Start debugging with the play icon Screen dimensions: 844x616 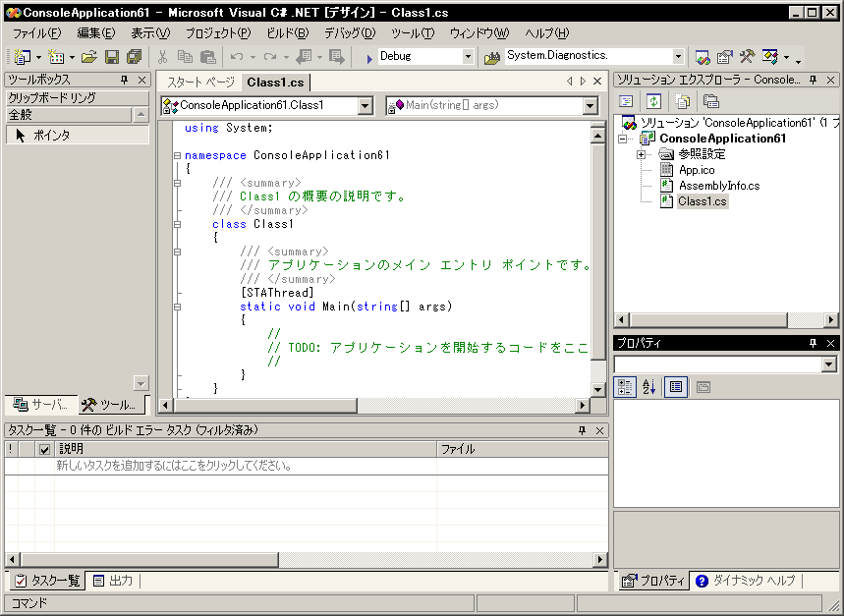coord(368,56)
